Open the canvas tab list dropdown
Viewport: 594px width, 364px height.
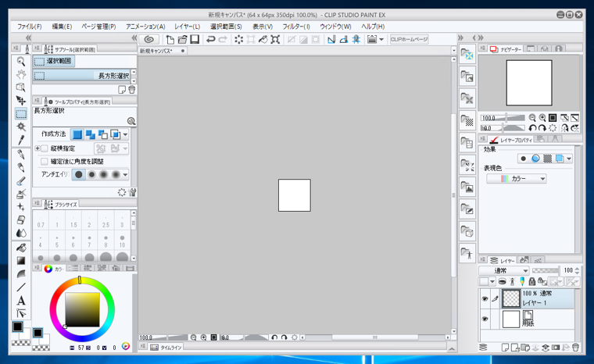(x=454, y=50)
